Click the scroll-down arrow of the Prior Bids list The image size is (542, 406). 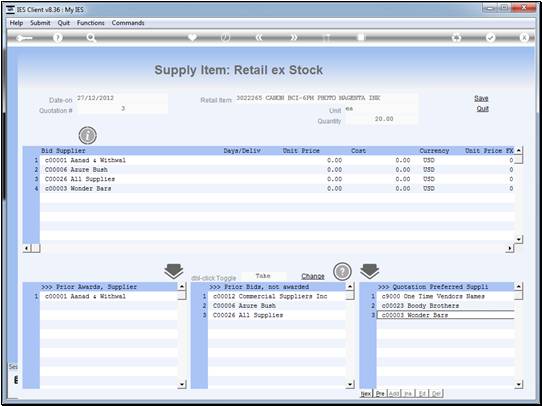click(x=350, y=384)
